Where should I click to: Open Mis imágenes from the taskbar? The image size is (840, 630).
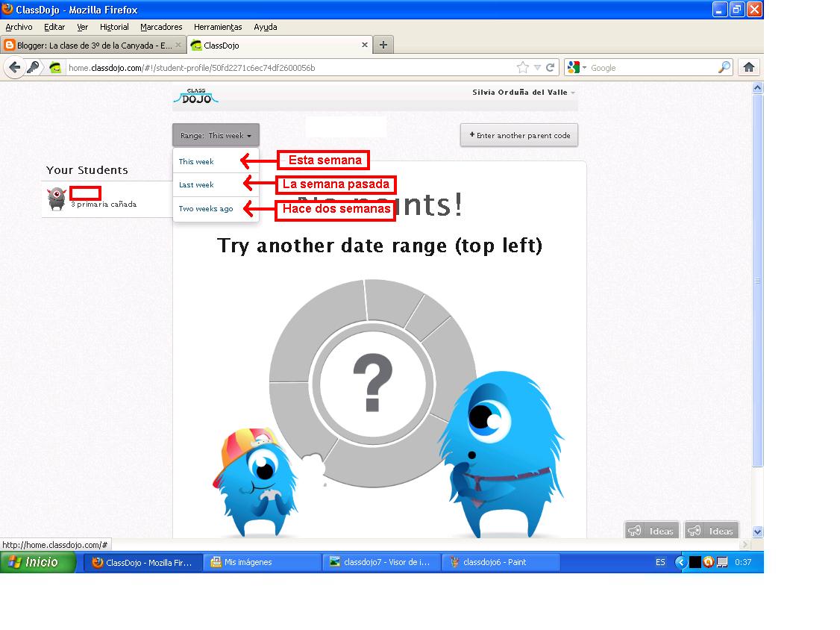[x=262, y=562]
